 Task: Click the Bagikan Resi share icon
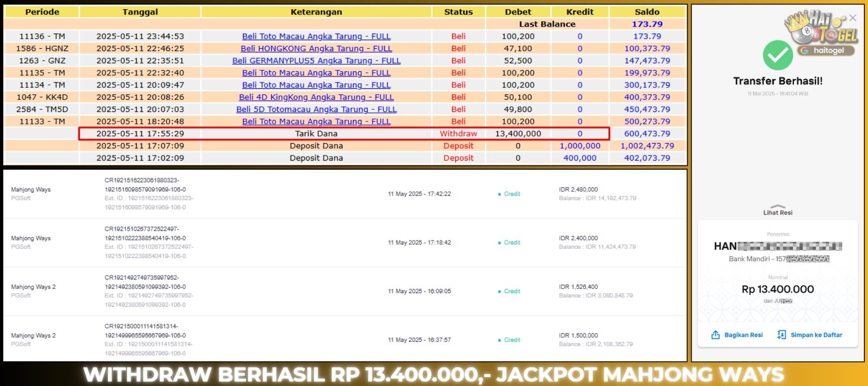[x=715, y=335]
